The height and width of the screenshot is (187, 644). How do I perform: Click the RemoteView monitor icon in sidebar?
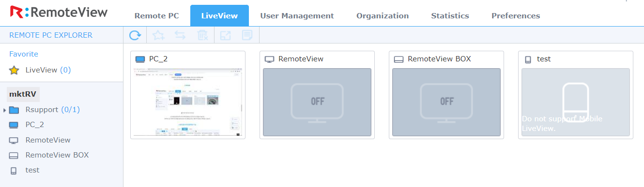click(x=14, y=140)
